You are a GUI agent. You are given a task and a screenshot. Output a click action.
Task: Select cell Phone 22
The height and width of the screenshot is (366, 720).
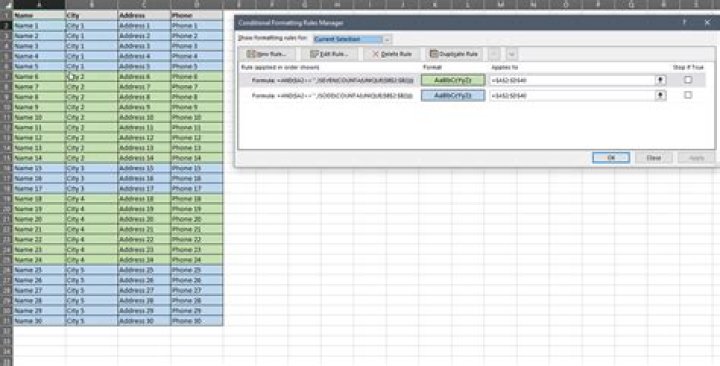197,239
